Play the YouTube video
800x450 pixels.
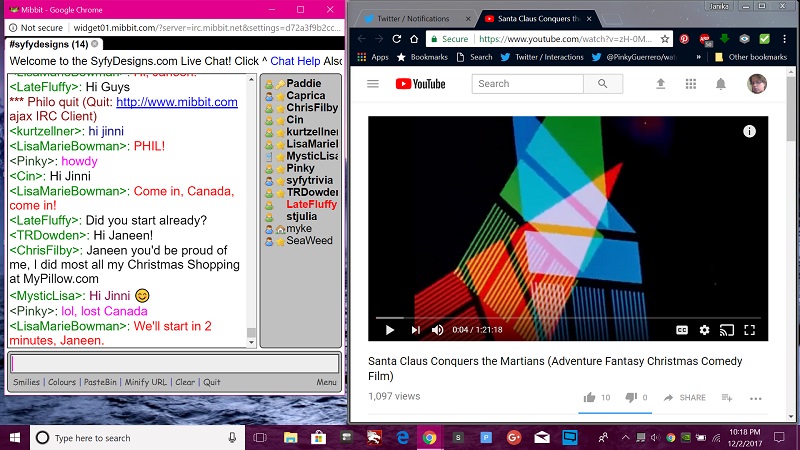click(390, 330)
